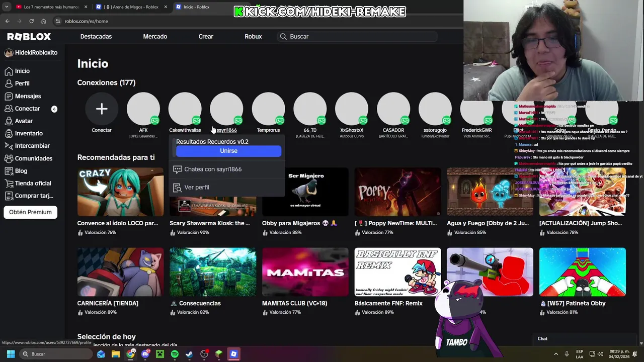The height and width of the screenshot is (362, 644).
Task: Open the Destacadas menu
Action: pyautogui.click(x=96, y=37)
